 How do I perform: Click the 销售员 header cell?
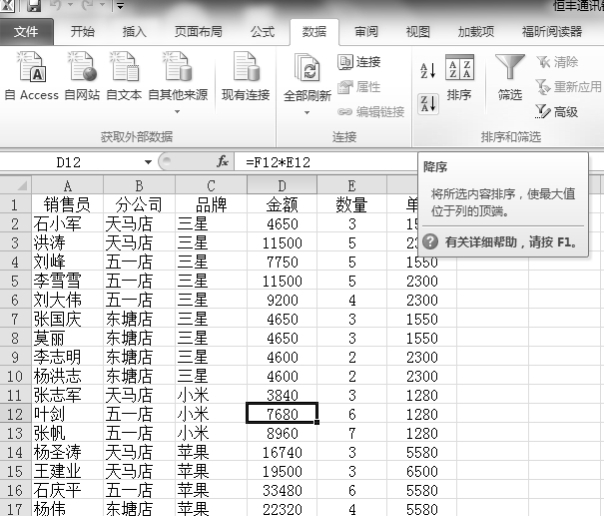coord(67,205)
